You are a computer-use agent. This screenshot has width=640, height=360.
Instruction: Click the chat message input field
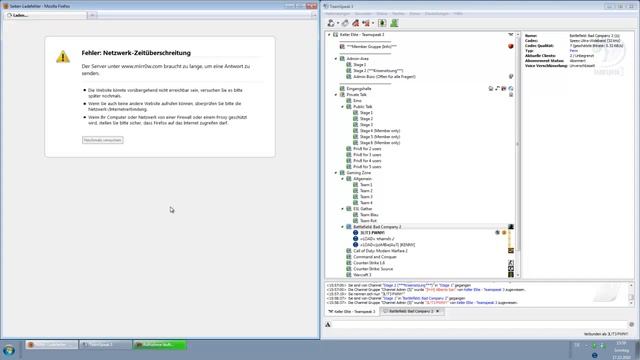[x=480, y=324]
